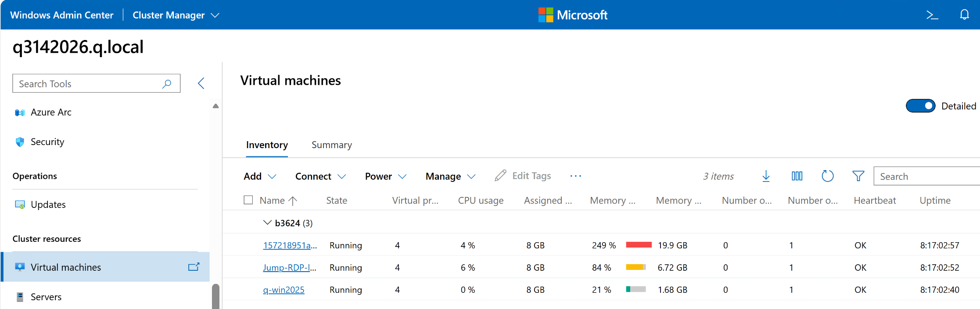Screen dimensions: 980x309
Task: Open the q-win2025 virtual machine link
Action: click(284, 290)
